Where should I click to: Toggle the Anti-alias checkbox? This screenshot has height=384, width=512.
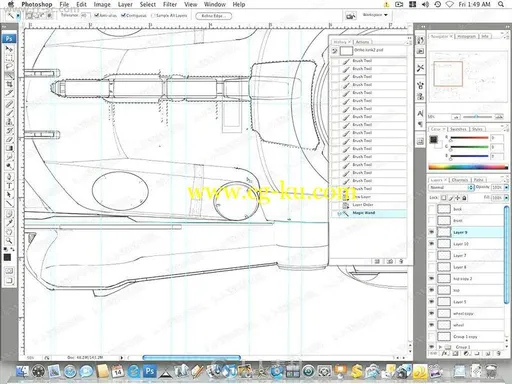pos(97,15)
